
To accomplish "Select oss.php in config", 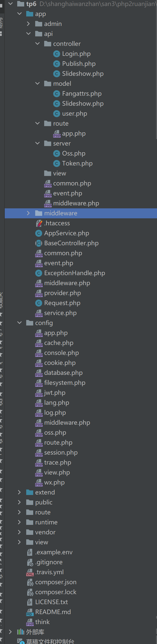I will (x=55, y=432).
